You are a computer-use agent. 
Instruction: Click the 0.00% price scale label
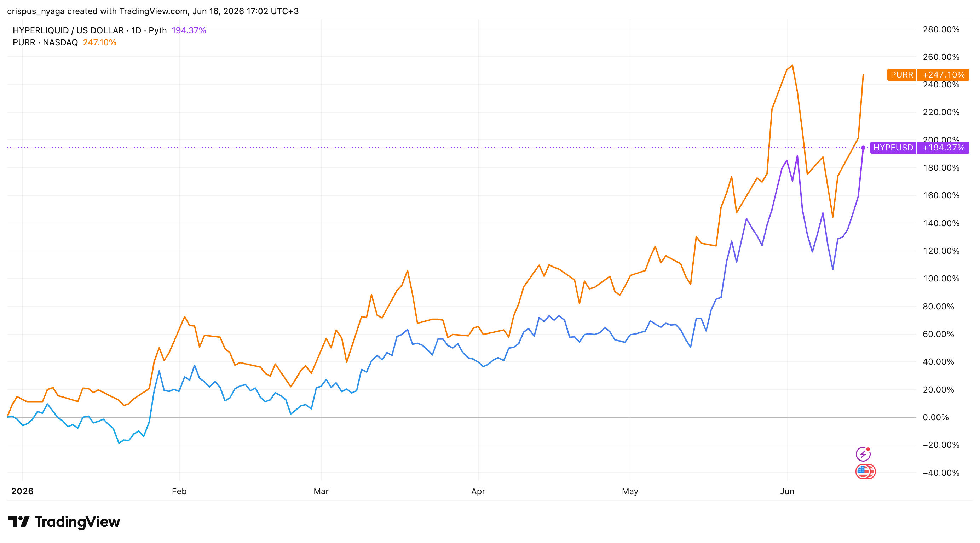(936, 417)
